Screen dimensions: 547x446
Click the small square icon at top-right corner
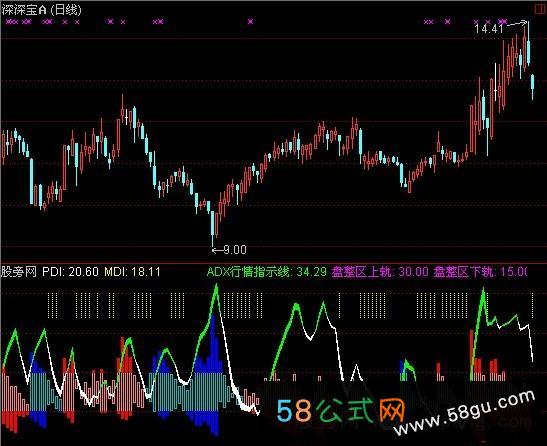coord(541,9)
